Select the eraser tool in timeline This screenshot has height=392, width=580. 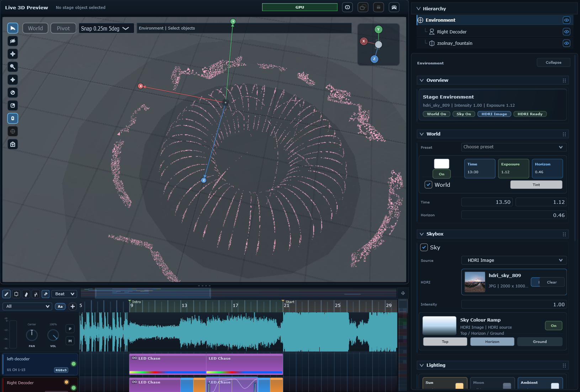[26, 294]
